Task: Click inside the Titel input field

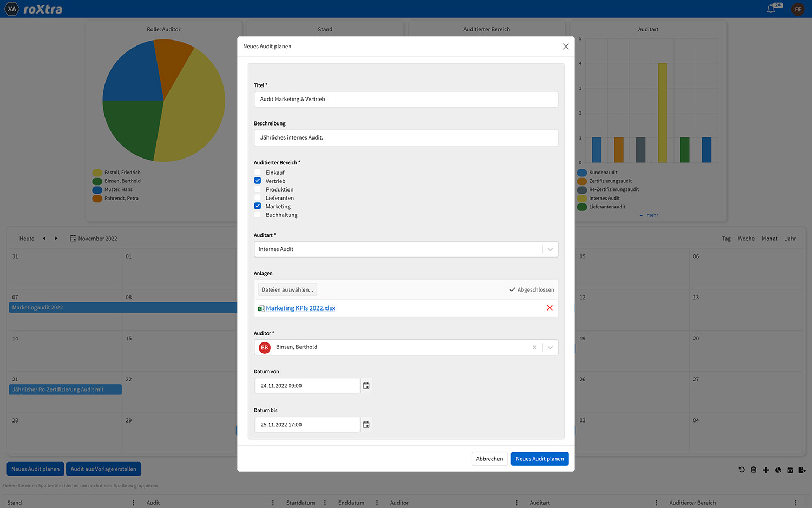Action: (x=406, y=99)
